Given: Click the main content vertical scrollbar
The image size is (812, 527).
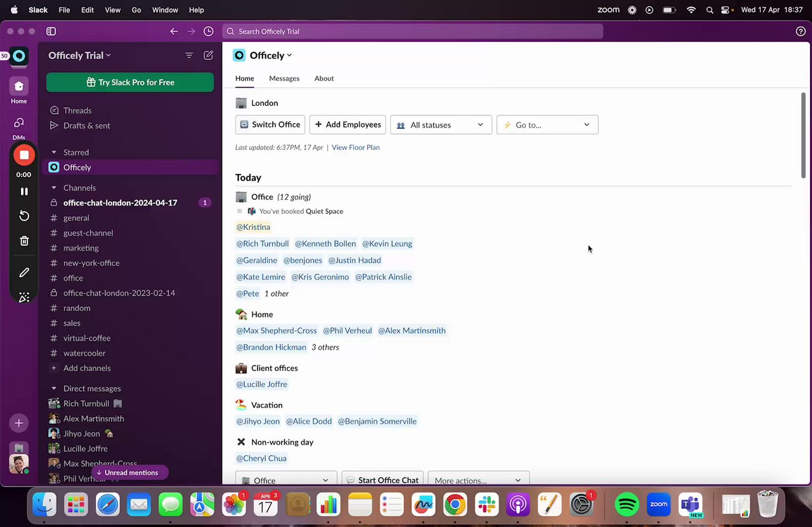Looking at the screenshot, I should (803, 135).
